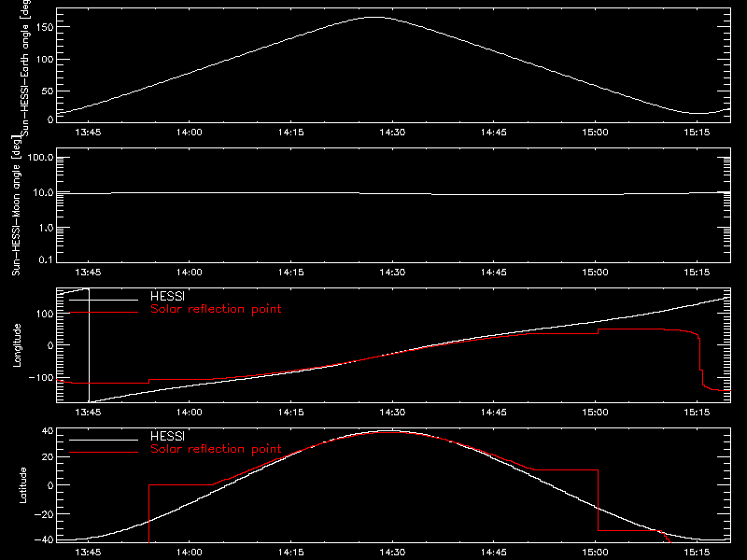Click 10.0 tick on Moon angle axis
Screen dimensions: 747x560
(x=43, y=193)
